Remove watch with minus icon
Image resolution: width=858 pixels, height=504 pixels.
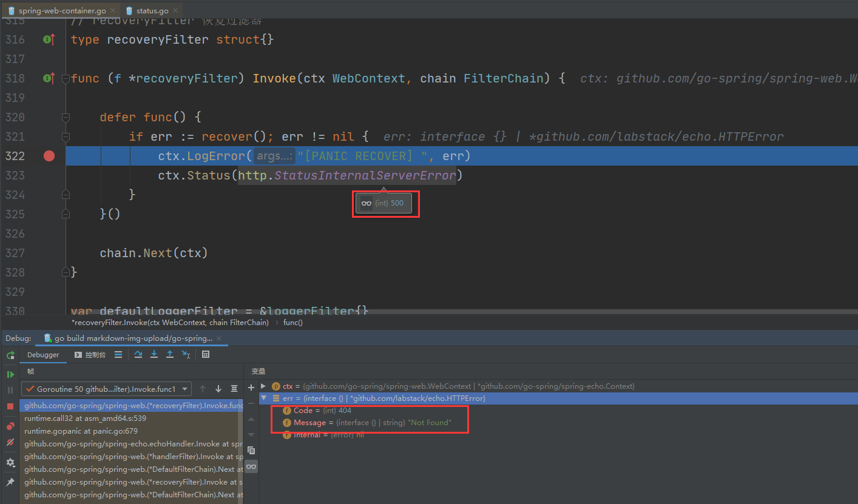[251, 403]
